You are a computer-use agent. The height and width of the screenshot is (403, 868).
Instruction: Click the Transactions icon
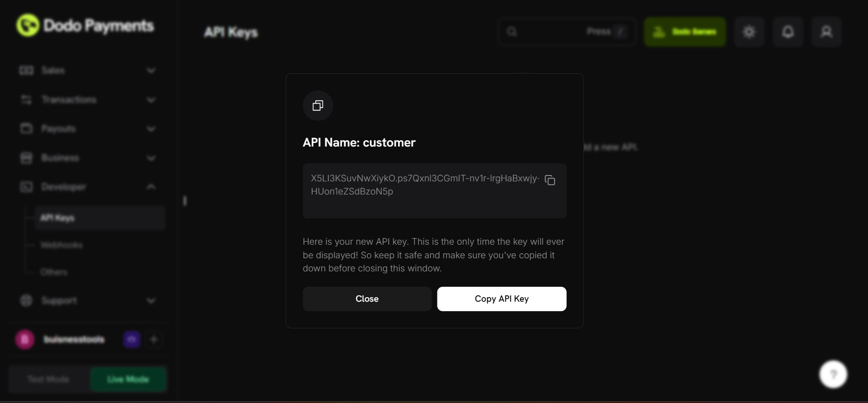click(26, 100)
